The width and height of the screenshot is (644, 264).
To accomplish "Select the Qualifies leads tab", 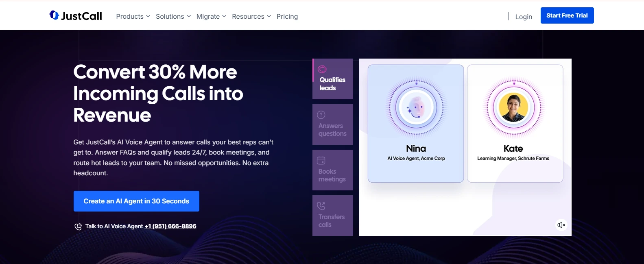I will click(333, 79).
